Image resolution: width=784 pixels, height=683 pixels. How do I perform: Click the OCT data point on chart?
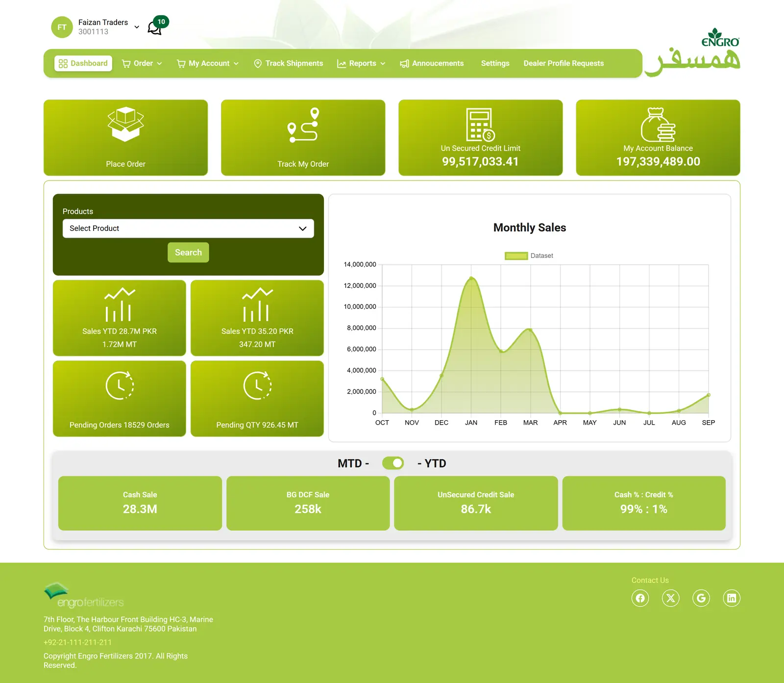[382, 379]
